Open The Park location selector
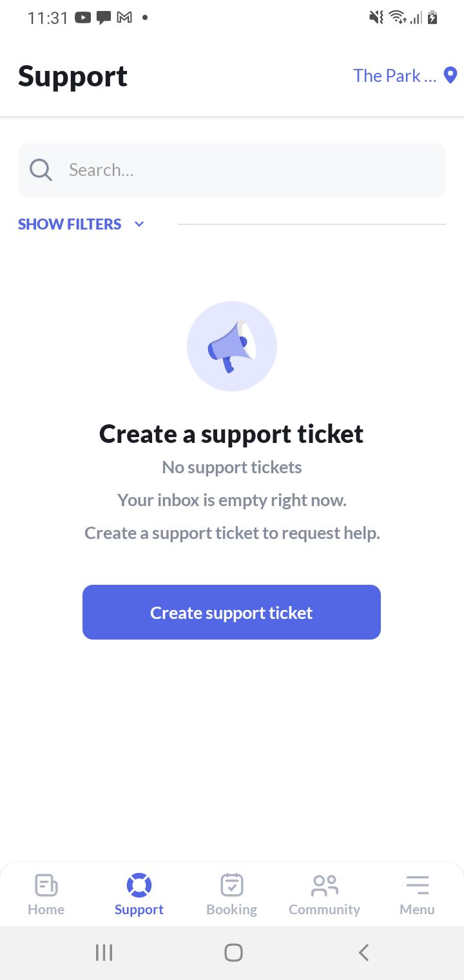Image resolution: width=464 pixels, height=980 pixels. [395, 76]
